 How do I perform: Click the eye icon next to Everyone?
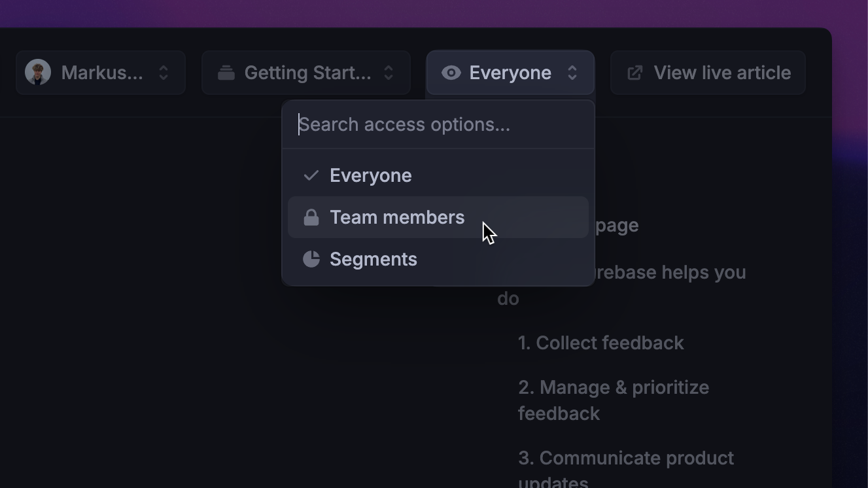[451, 73]
